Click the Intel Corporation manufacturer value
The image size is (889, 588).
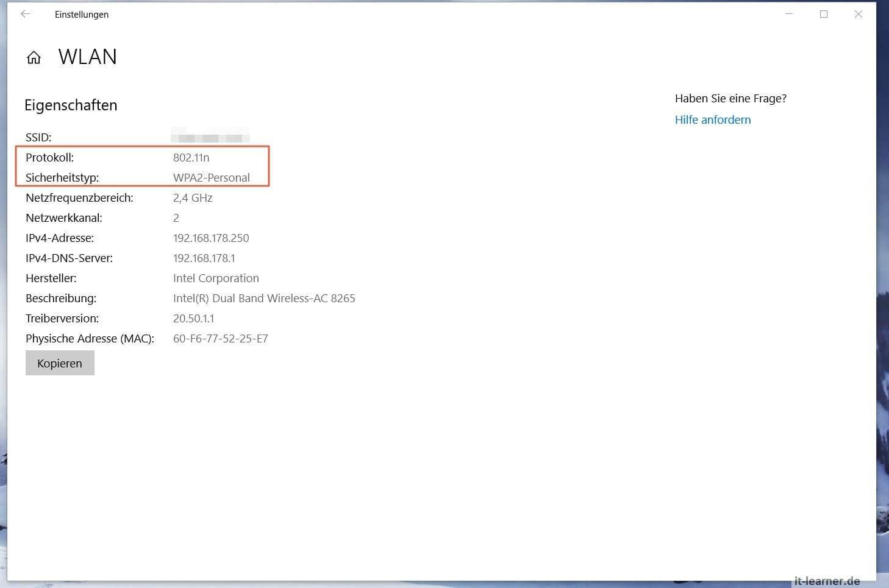point(216,278)
